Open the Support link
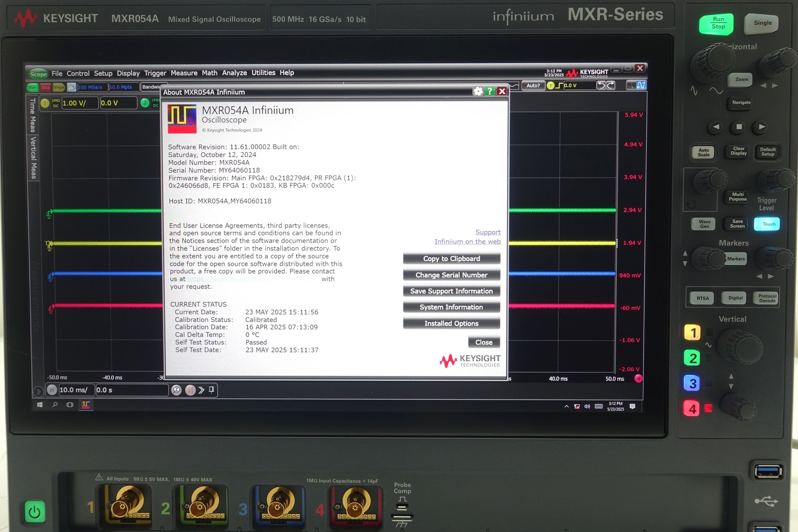798x532 pixels. [x=488, y=232]
